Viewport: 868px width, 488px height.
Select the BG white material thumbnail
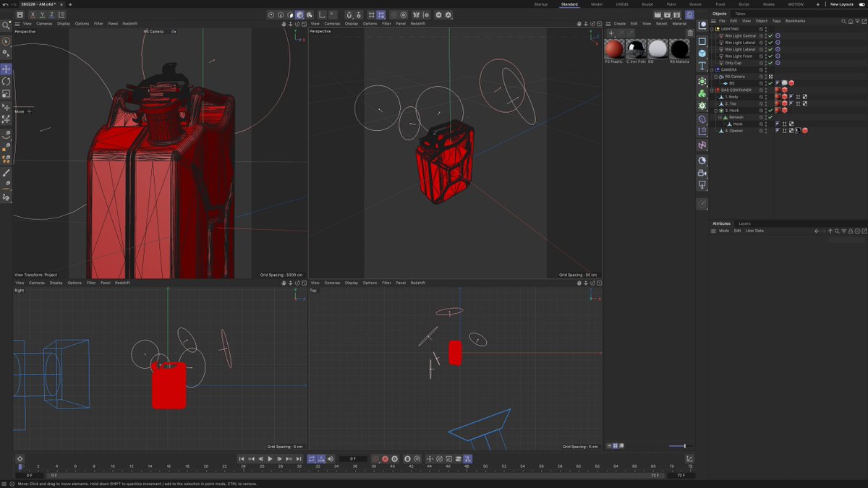[x=658, y=49]
